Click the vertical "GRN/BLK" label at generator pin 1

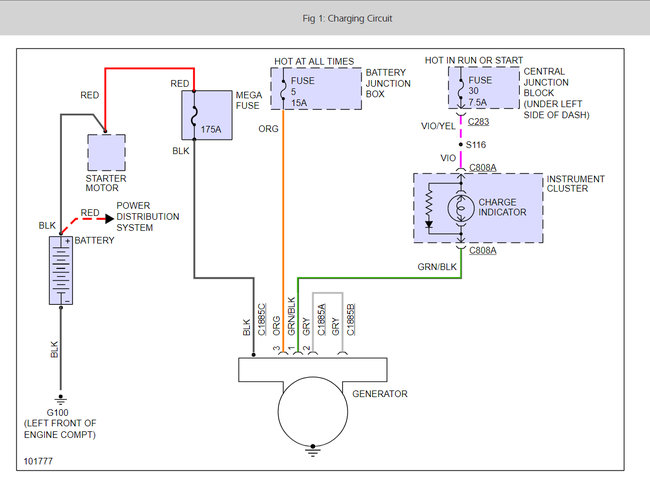[x=291, y=316]
